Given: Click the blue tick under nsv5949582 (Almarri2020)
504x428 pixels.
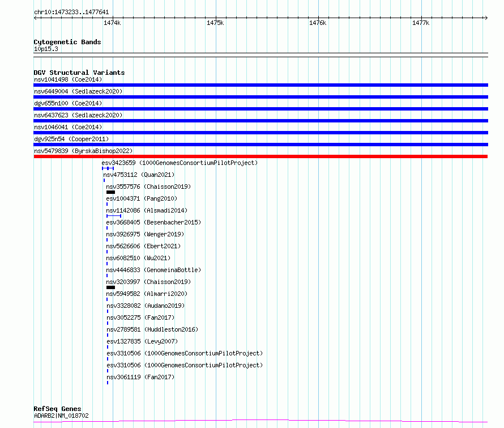Looking at the screenshot, I should [x=107, y=299].
